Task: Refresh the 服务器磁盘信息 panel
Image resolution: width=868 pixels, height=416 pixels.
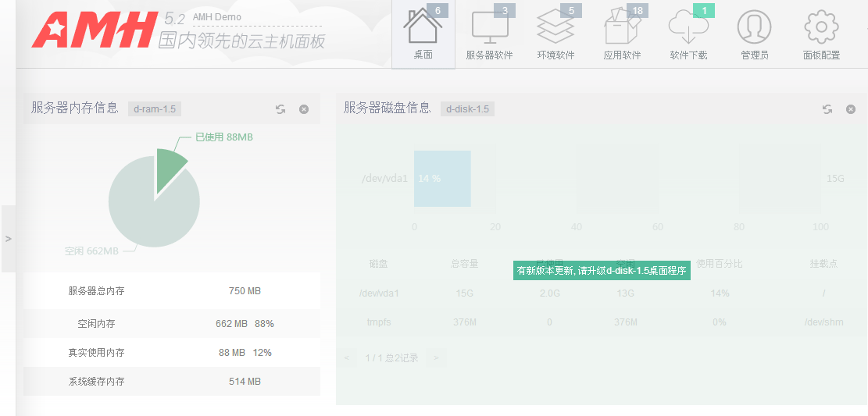Action: click(827, 109)
